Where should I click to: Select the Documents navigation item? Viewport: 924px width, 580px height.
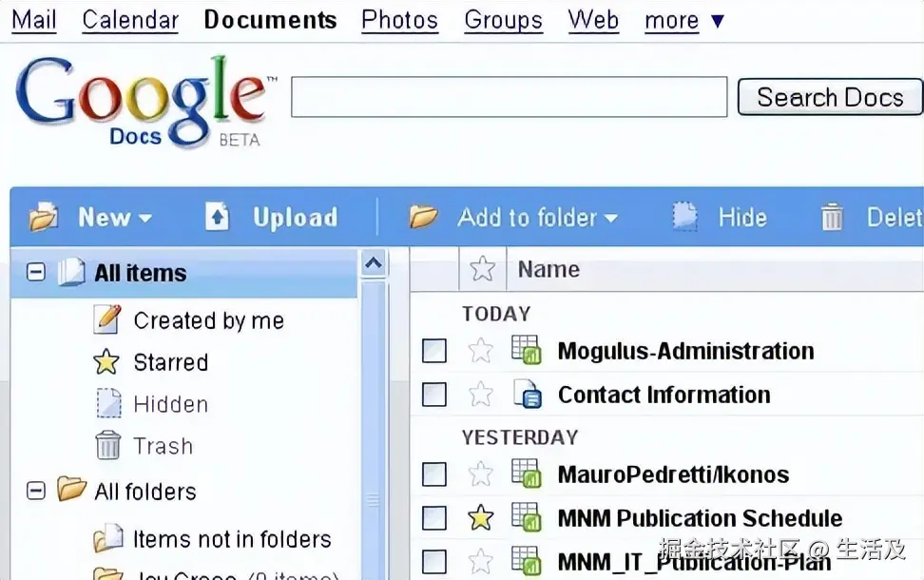(271, 20)
